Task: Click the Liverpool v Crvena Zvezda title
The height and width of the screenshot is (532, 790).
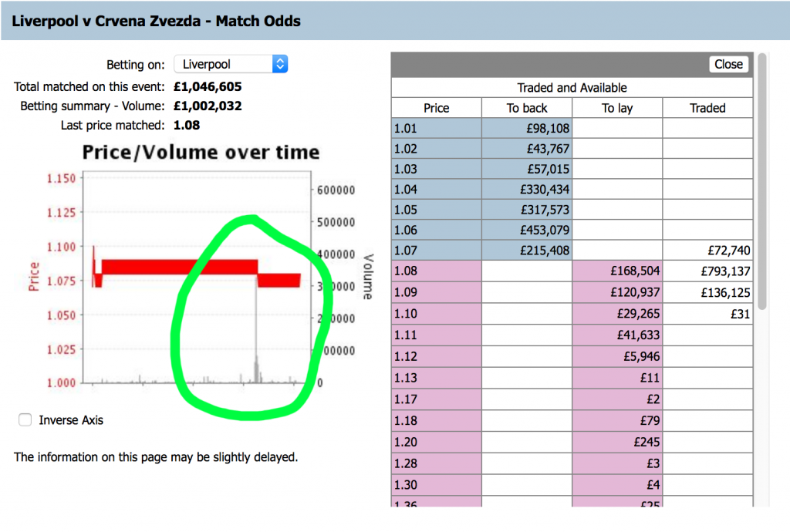Action: pos(156,21)
